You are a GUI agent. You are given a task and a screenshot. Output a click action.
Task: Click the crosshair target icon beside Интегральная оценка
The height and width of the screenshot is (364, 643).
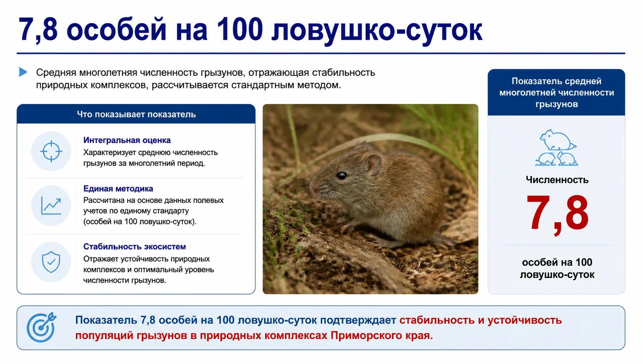point(51,151)
